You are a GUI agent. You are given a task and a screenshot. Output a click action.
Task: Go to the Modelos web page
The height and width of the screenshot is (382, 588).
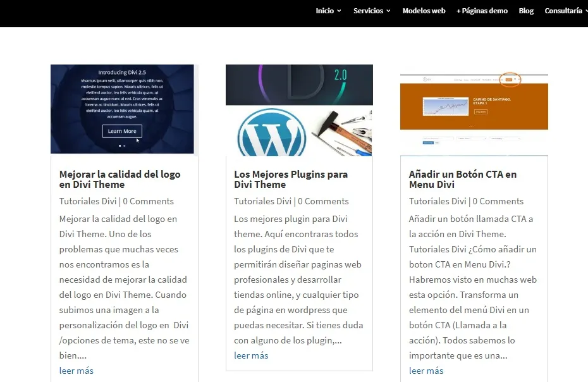(x=424, y=11)
